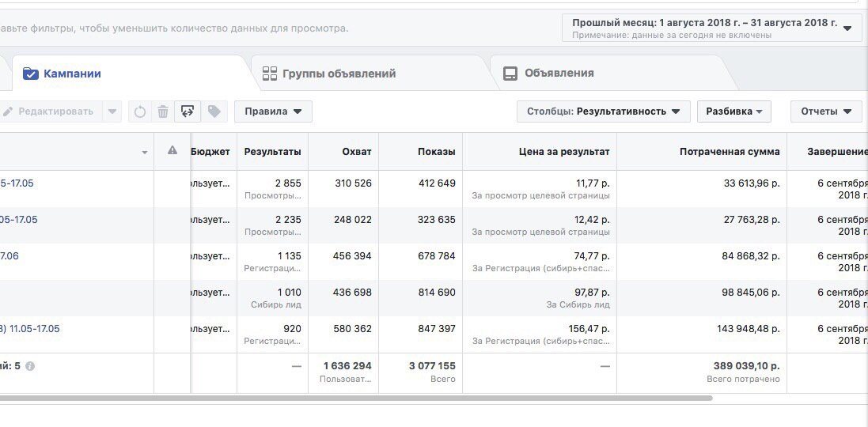868x427 pixels.
Task: Click the tag label icon
Action: [214, 111]
